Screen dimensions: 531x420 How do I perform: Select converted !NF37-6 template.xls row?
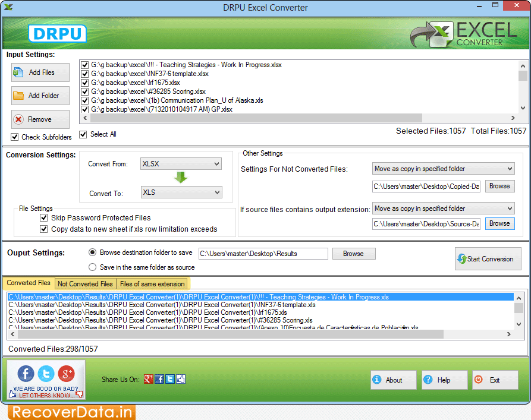coord(260,305)
